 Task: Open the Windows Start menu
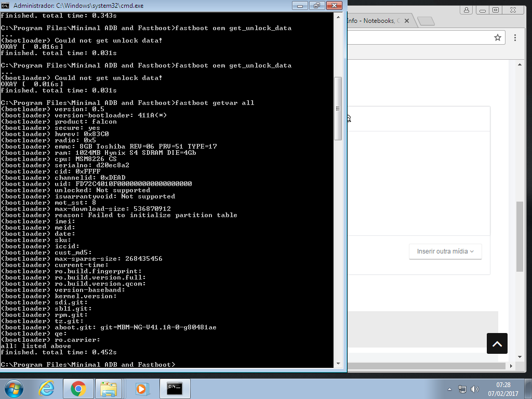click(14, 389)
